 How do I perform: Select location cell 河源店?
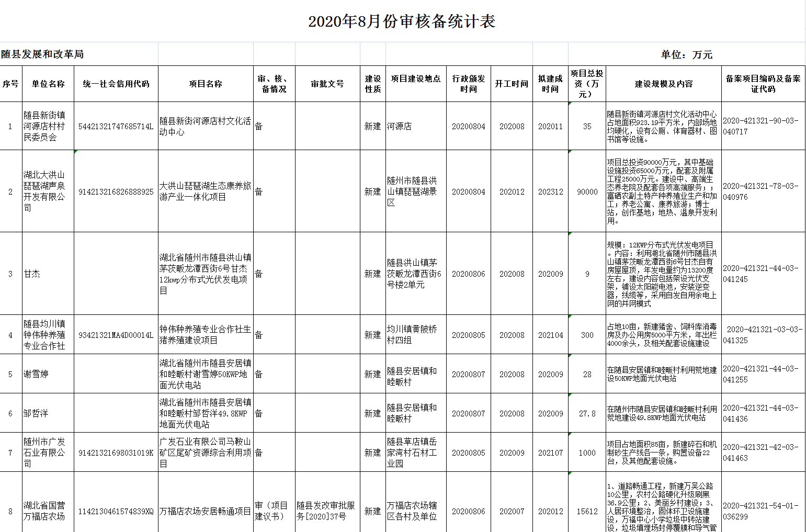coord(416,127)
